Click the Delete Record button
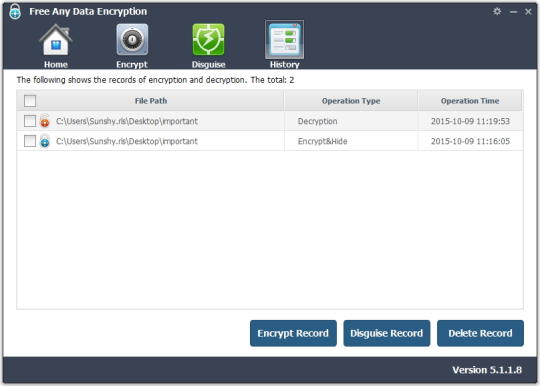This screenshot has width=540, height=386. 480,333
